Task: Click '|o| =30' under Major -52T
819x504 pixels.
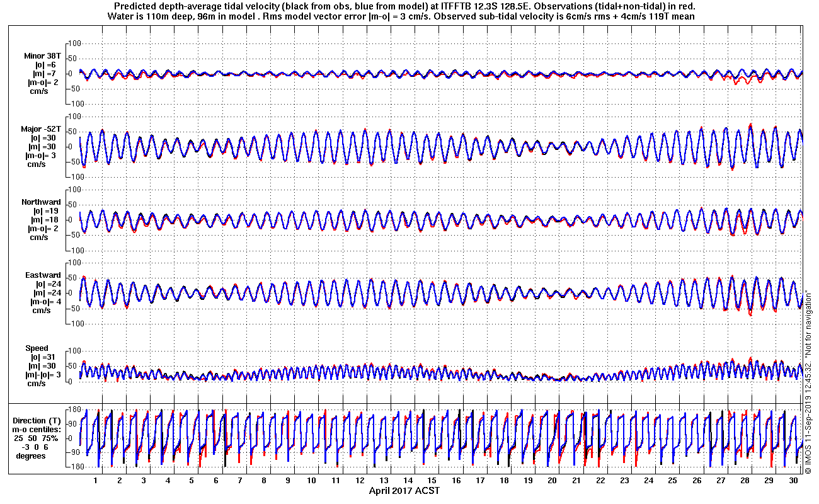Action: pos(43,138)
